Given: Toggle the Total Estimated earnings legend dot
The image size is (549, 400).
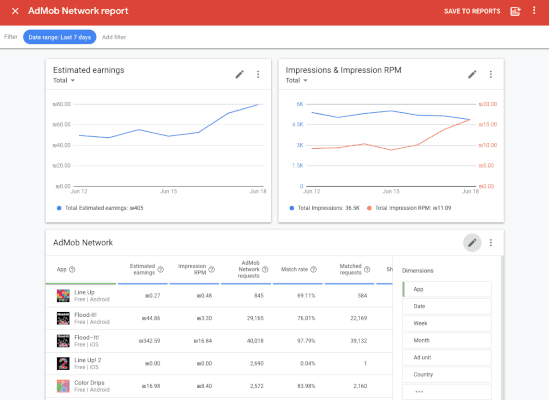Looking at the screenshot, I should (59, 208).
